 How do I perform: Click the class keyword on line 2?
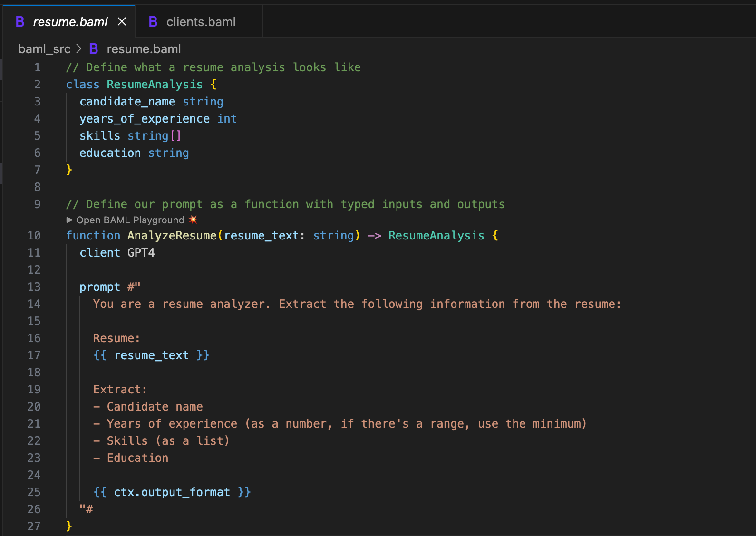click(x=83, y=85)
